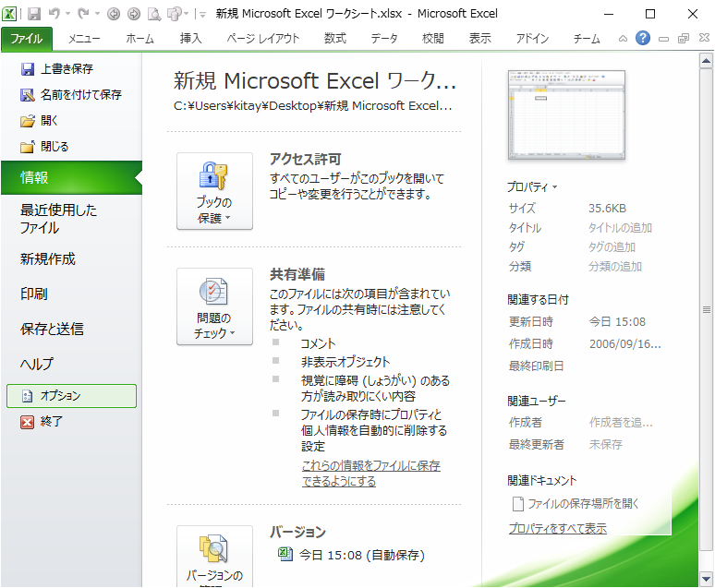Click the Redo arrow icon
Screen dimensions: 715x588
pyautogui.click(x=83, y=14)
